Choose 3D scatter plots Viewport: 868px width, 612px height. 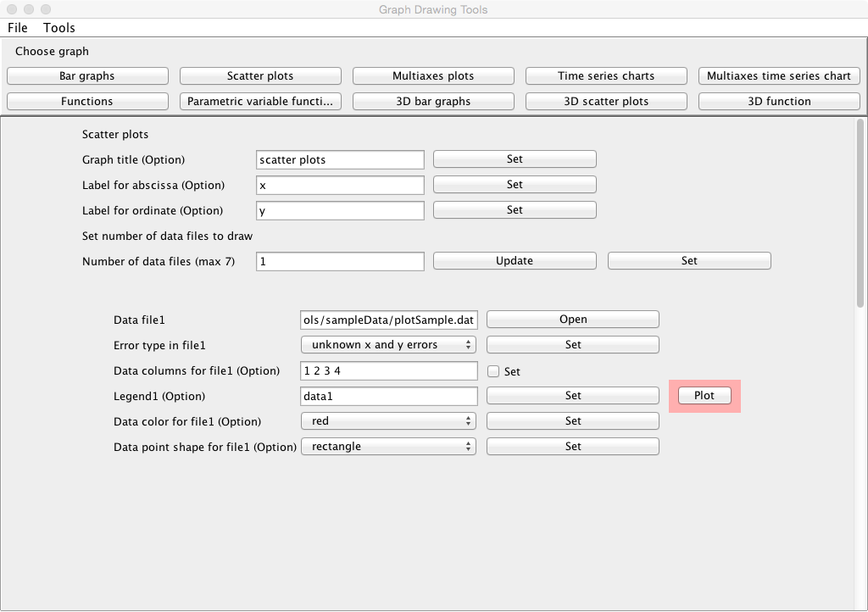(x=606, y=101)
